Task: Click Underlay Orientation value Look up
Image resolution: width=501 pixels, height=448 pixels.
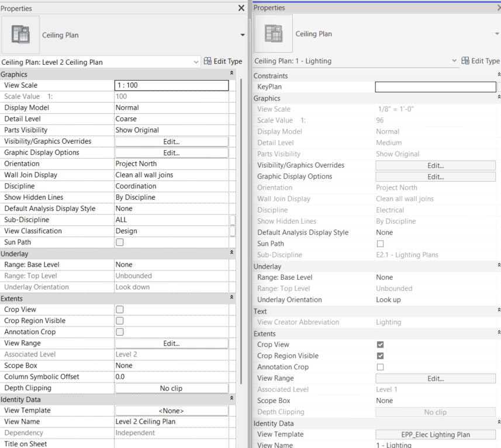Action: tap(436, 300)
